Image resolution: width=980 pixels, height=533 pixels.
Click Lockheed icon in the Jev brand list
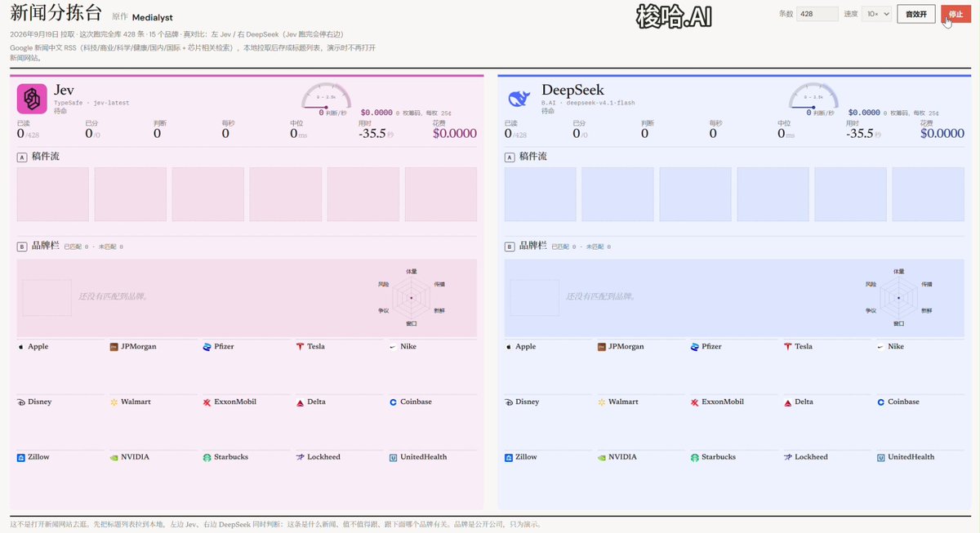click(x=301, y=458)
